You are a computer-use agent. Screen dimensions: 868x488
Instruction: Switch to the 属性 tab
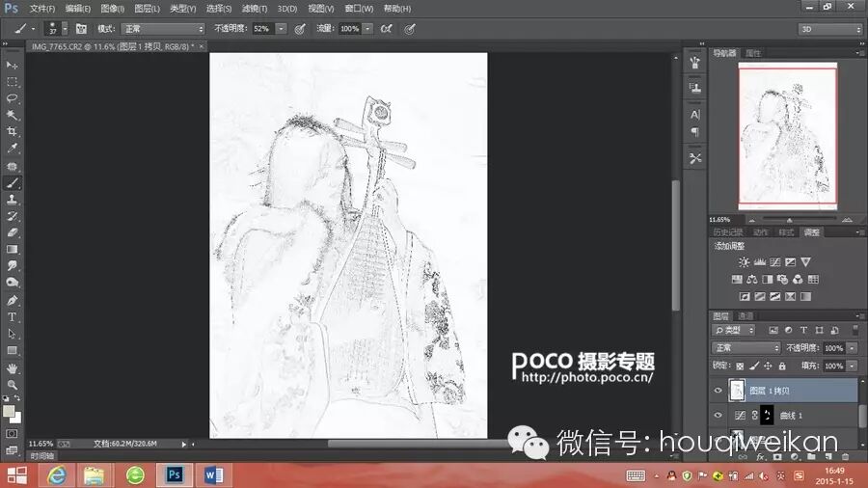point(753,53)
